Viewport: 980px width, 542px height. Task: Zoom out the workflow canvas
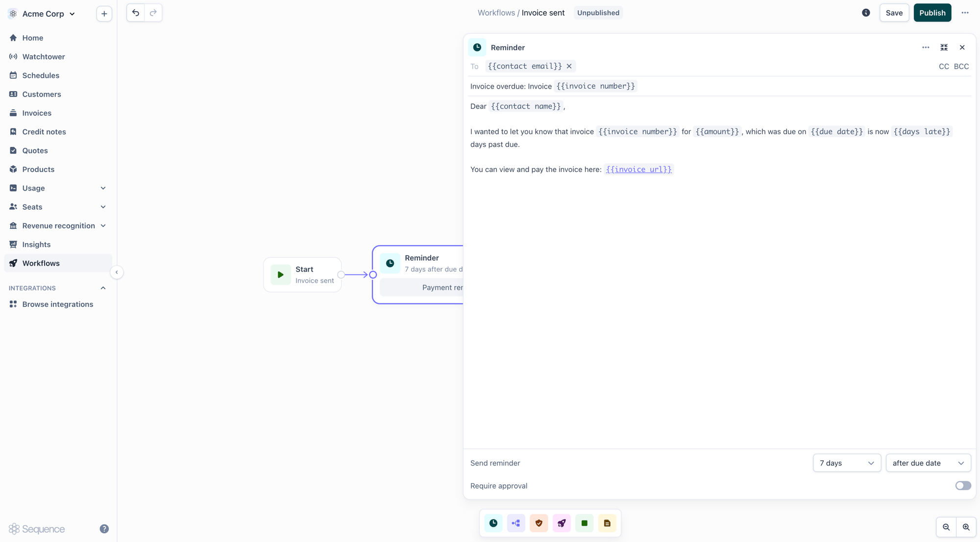[946, 527]
